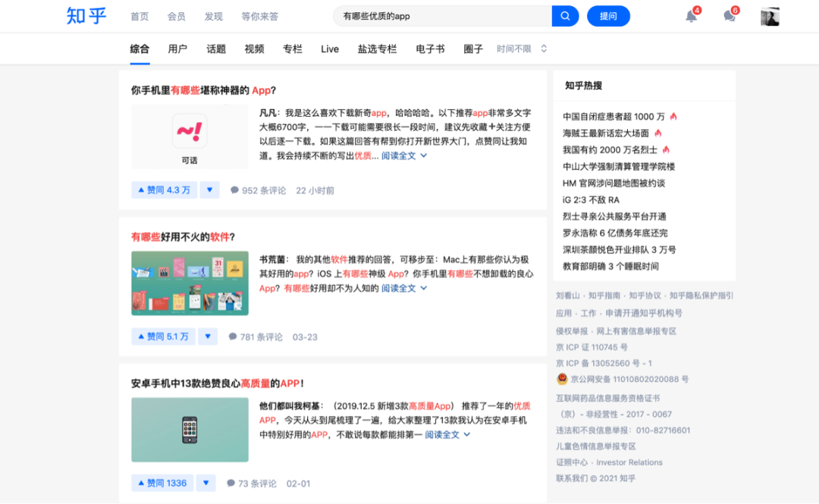Upvote 赞同 4.3 万 answer

click(164, 190)
